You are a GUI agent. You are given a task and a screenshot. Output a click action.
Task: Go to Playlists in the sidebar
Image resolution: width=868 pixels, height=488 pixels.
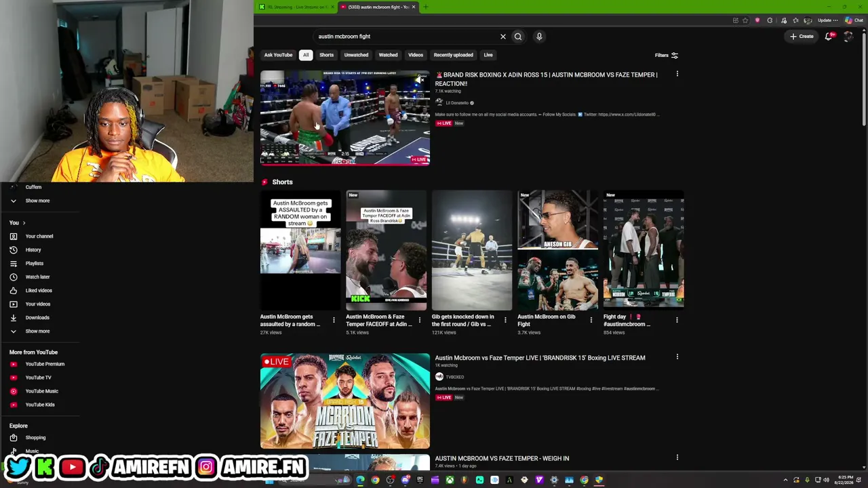pos(35,264)
